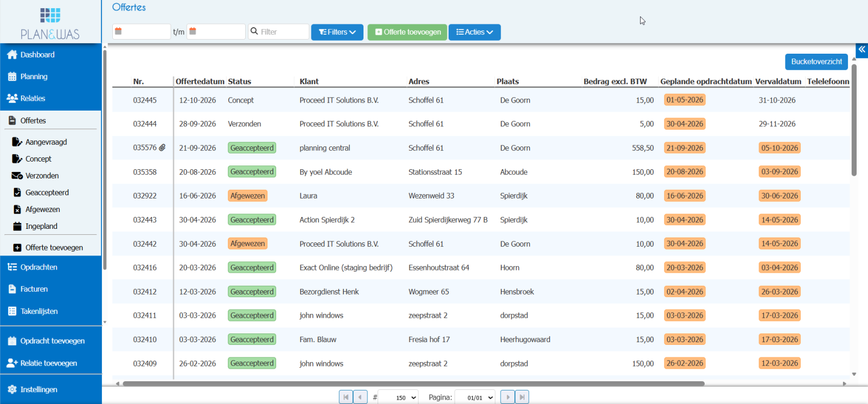Screen dimensions: 868x404
Task: Click the Opdrachten list icon
Action: pos(12,267)
